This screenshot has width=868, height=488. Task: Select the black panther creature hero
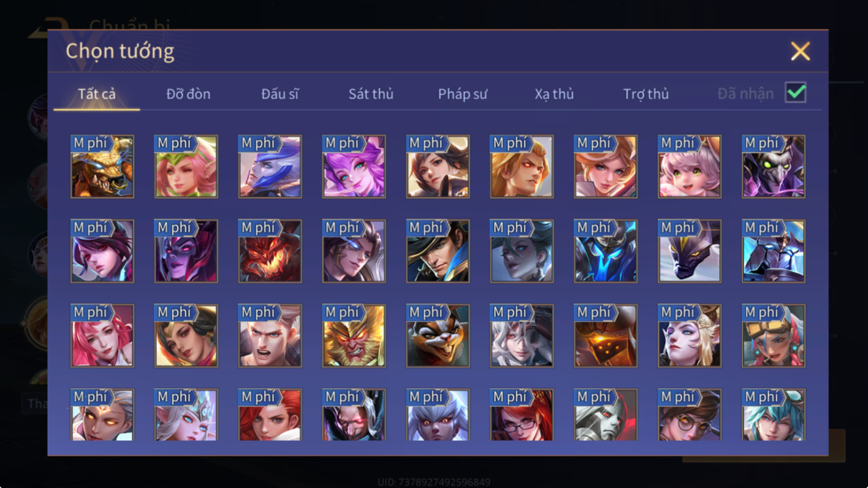click(689, 251)
